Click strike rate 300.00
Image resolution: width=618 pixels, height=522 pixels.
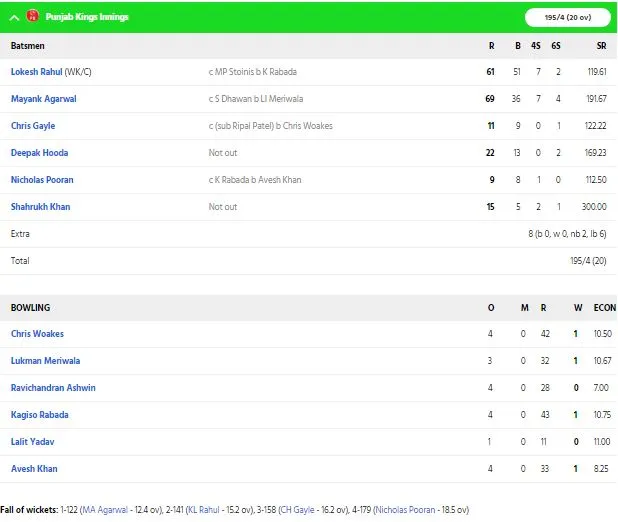tap(594, 207)
